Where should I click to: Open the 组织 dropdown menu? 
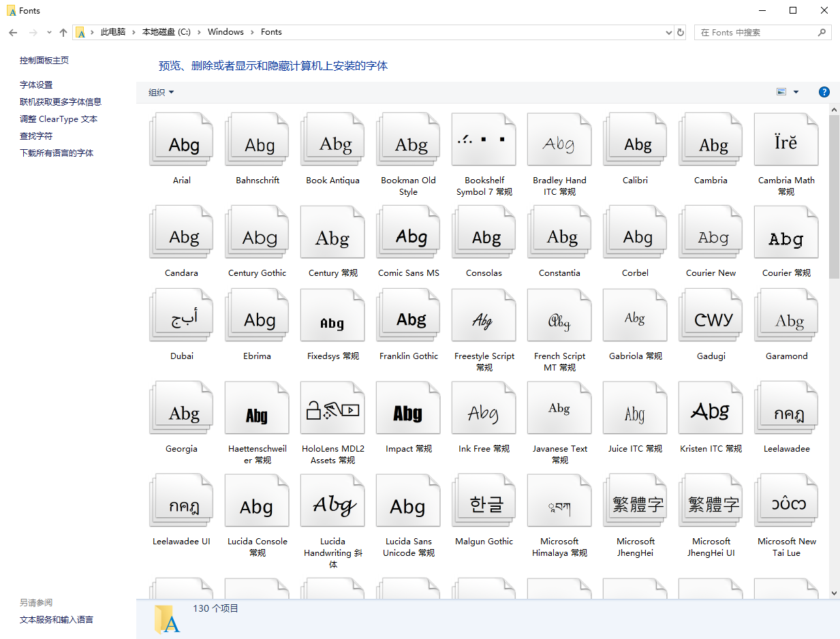click(161, 91)
